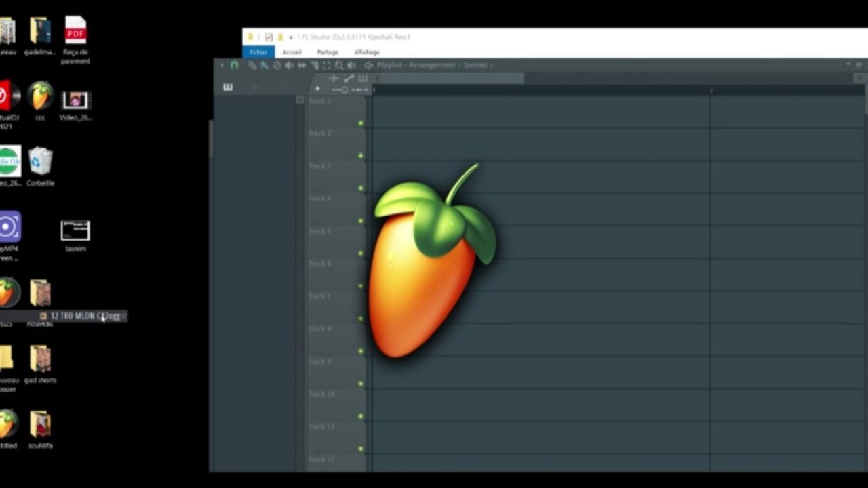Toggle the green mute LED on Track 6
The width and height of the screenshot is (868, 488).
tap(361, 286)
